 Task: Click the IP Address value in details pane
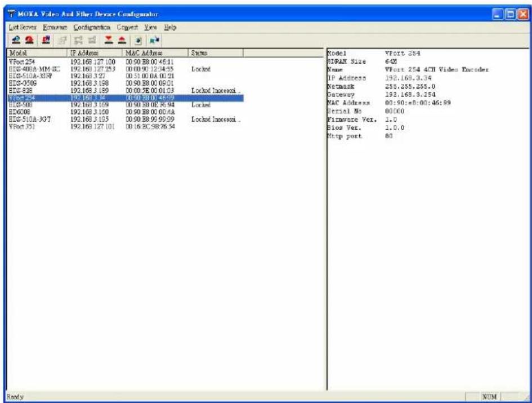pos(408,78)
